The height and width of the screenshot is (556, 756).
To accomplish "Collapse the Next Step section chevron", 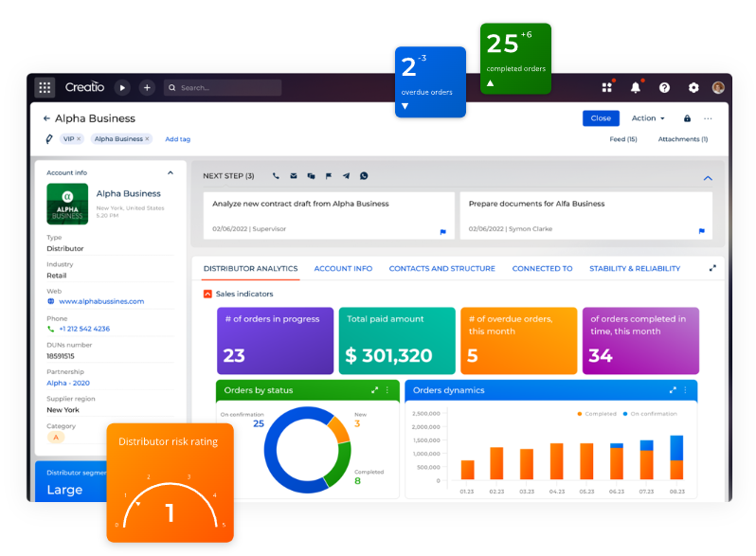I will tap(708, 178).
